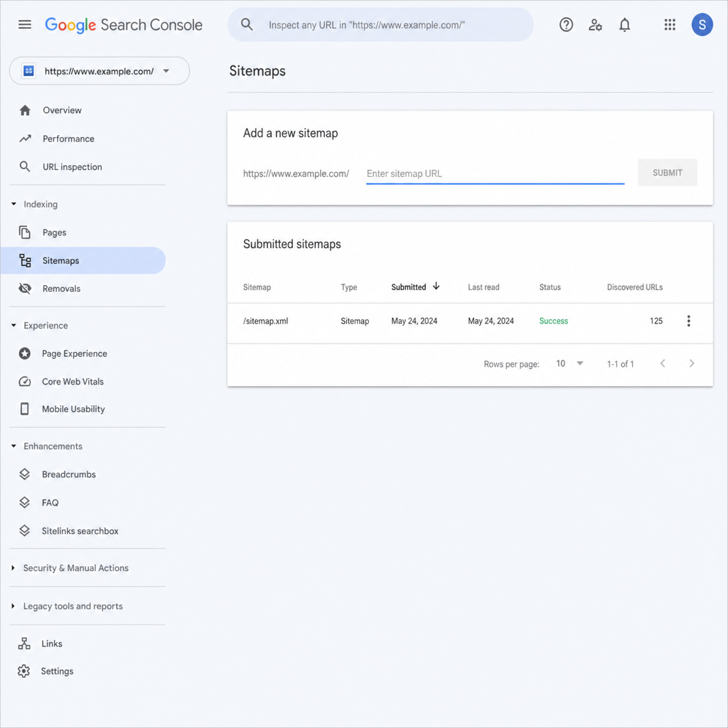
Task: Focus the Enter sitemap URL field
Action: tap(495, 173)
